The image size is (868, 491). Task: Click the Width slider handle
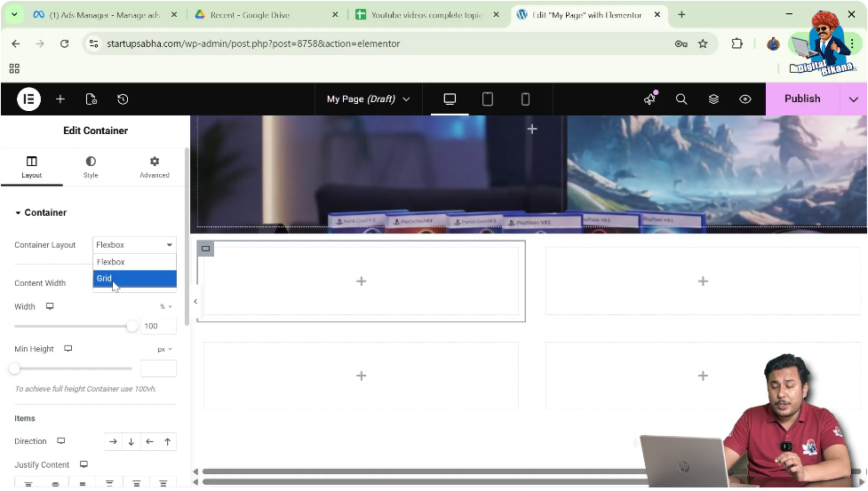click(131, 326)
